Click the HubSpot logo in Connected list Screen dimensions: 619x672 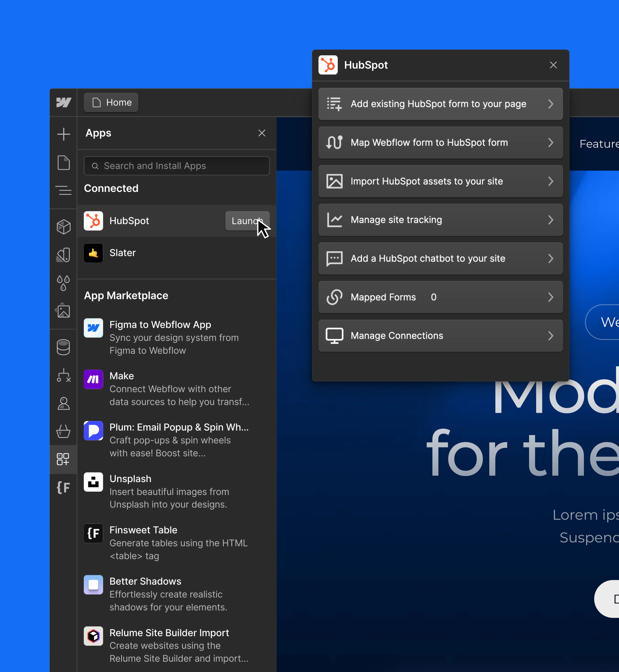[93, 221]
